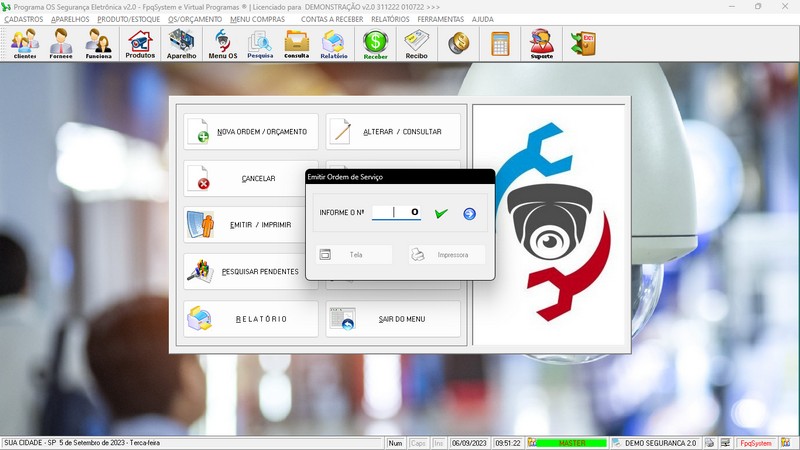Open the Produto/Estoque menu
The width and height of the screenshot is (800, 450).
pos(129,19)
